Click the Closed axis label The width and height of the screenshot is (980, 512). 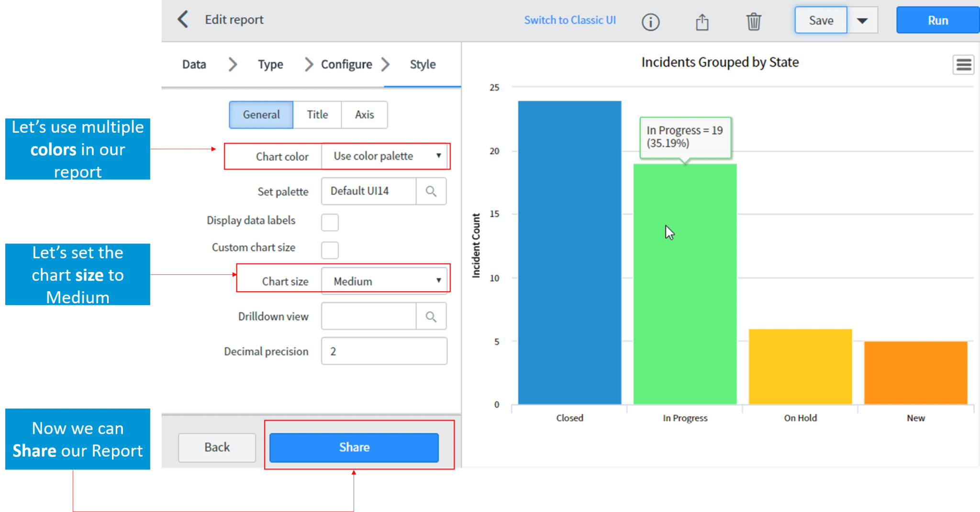tap(569, 418)
